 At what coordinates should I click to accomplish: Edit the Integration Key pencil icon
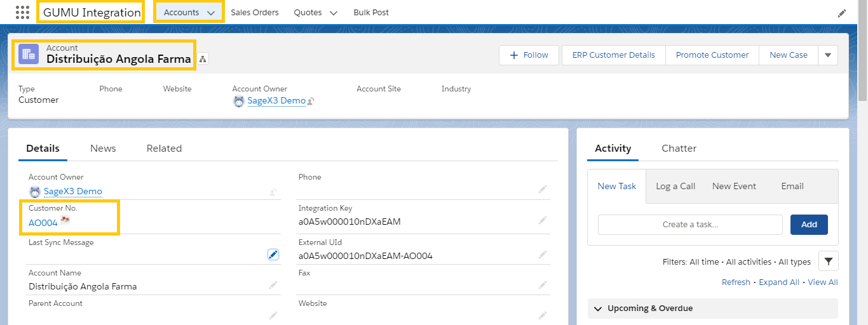click(x=543, y=220)
